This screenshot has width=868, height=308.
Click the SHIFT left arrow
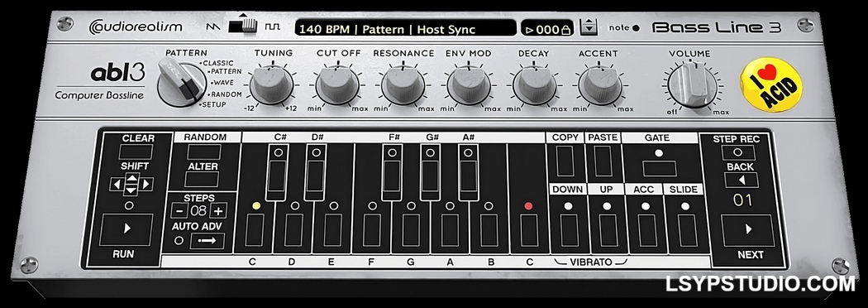[x=117, y=185]
